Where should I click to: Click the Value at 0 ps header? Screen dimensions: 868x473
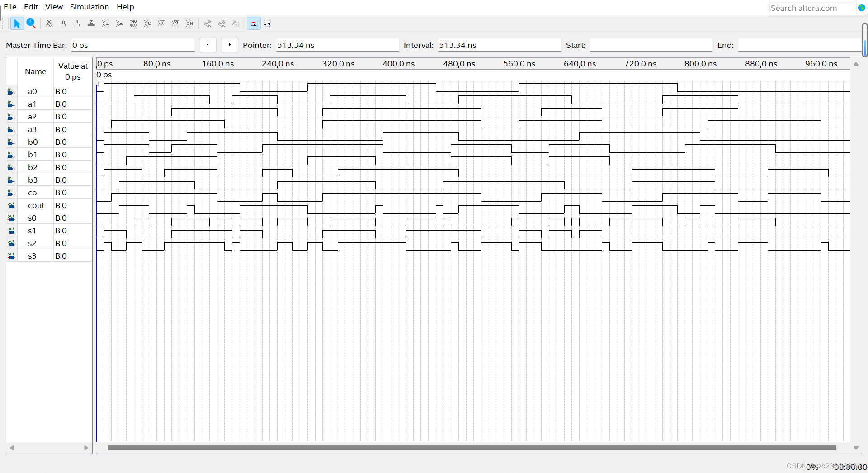pos(73,71)
